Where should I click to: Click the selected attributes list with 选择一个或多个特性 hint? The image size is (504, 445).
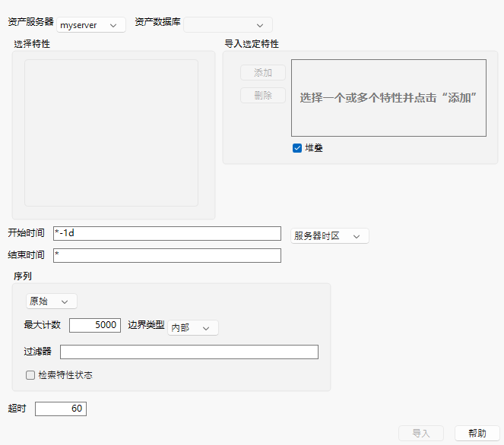388,98
